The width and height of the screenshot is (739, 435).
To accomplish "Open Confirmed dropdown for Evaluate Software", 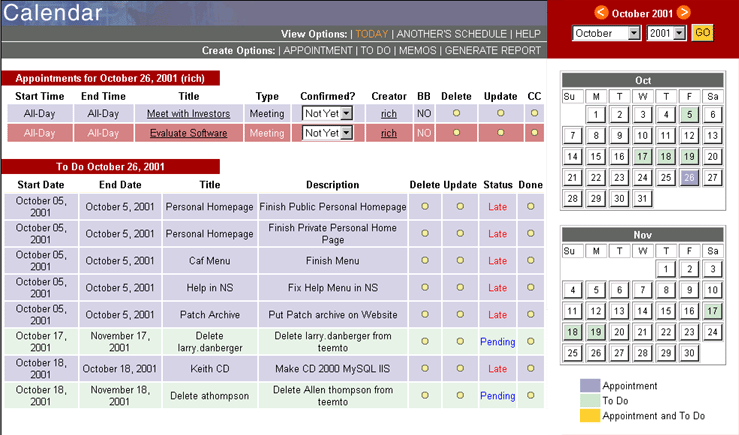I will click(328, 133).
